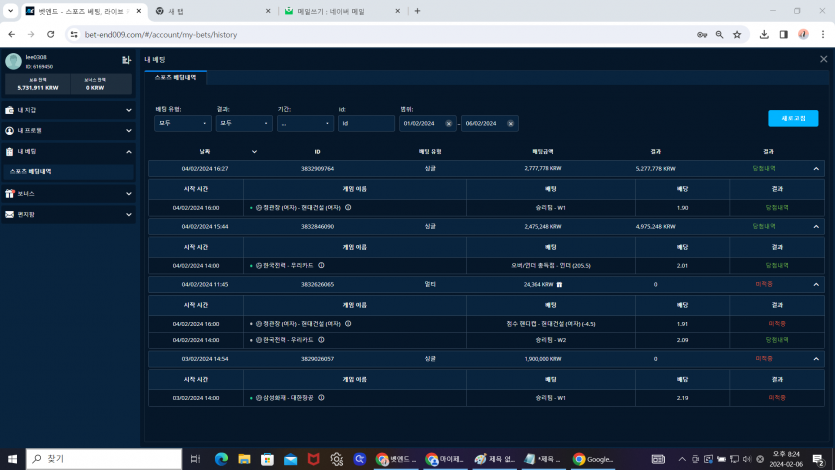This screenshot has width=835, height=470.
Task: Open Chrome side panel icon
Action: [x=783, y=35]
